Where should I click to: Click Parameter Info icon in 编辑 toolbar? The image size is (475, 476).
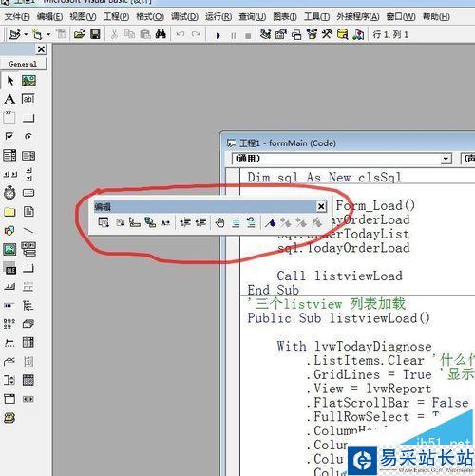pos(150,222)
